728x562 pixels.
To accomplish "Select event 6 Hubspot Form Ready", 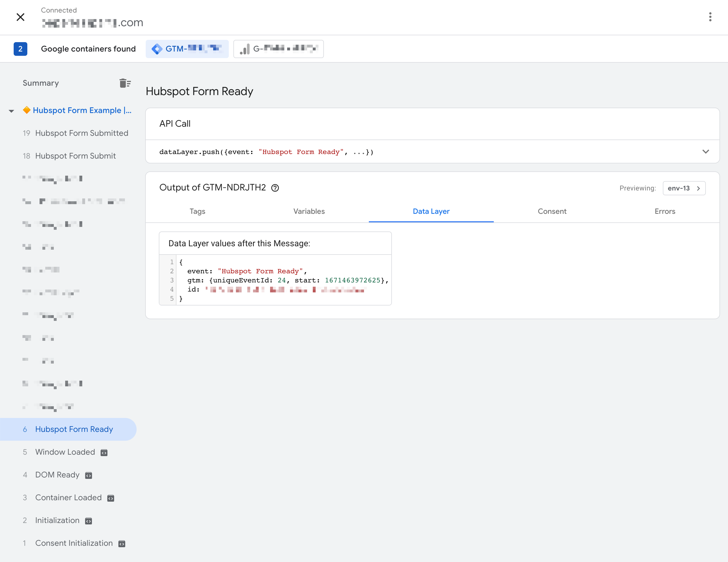I will click(x=68, y=429).
